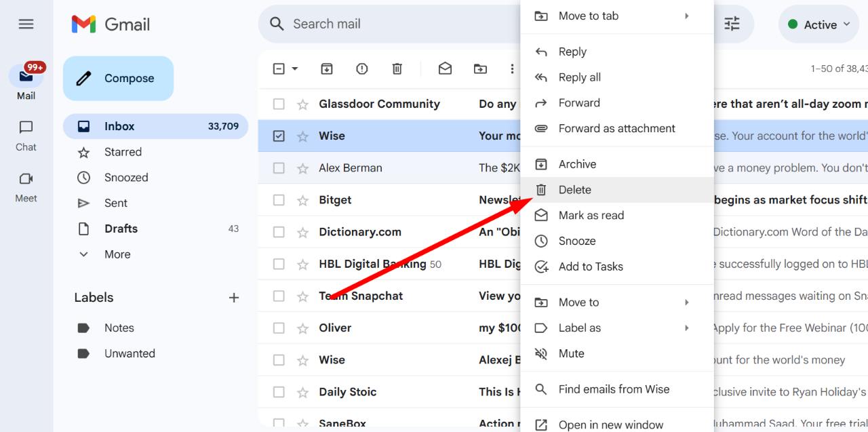
Task: Select Add to Tasks
Action: [617, 267]
